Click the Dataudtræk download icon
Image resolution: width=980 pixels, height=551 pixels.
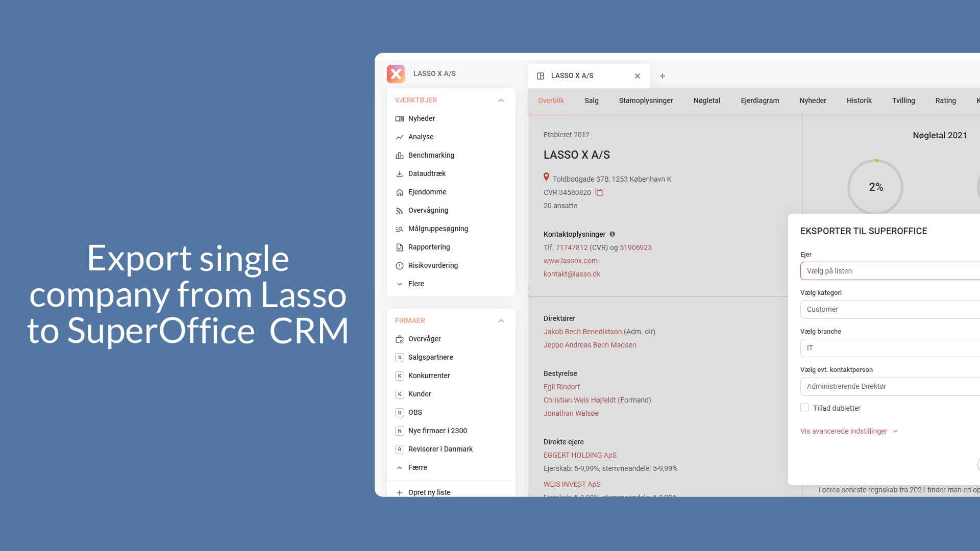[x=400, y=174]
